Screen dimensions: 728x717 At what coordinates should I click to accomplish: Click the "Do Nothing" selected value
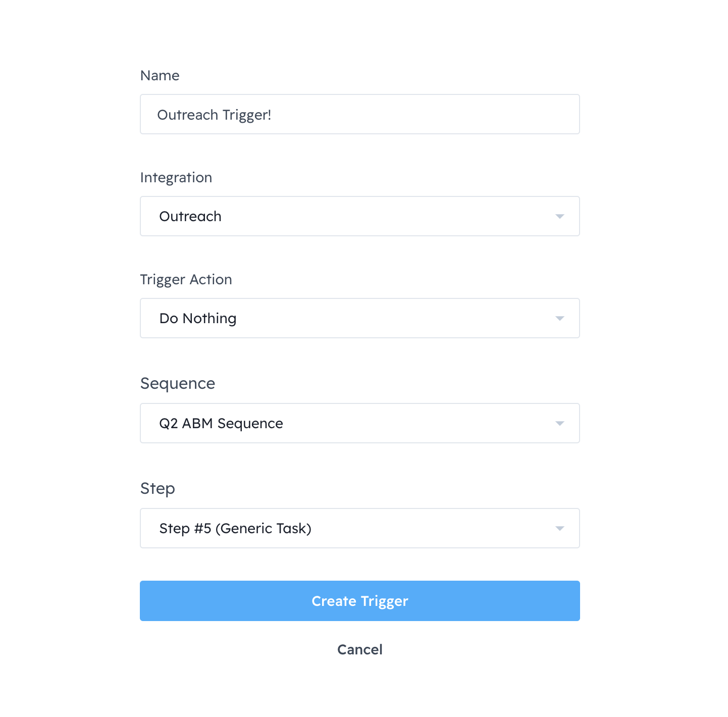click(197, 319)
